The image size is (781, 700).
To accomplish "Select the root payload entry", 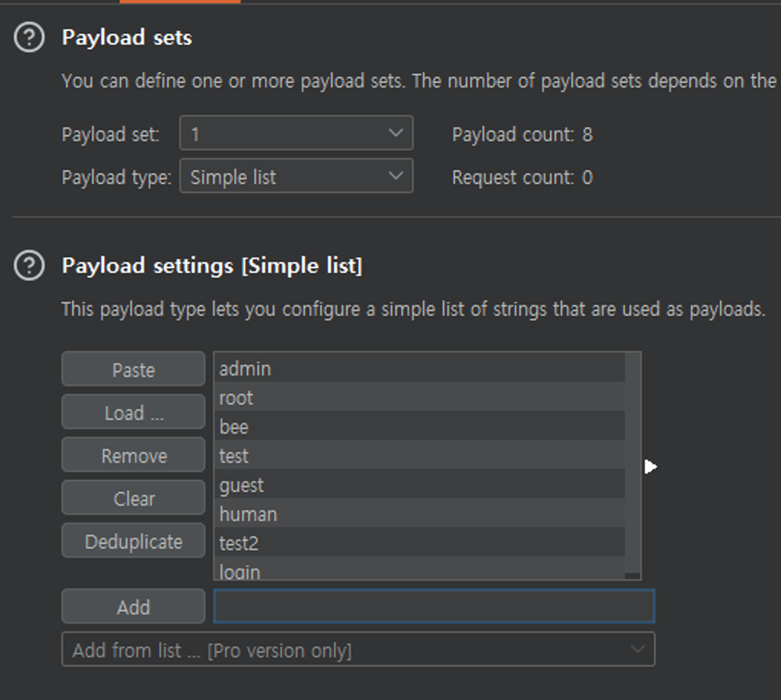I will click(419, 396).
